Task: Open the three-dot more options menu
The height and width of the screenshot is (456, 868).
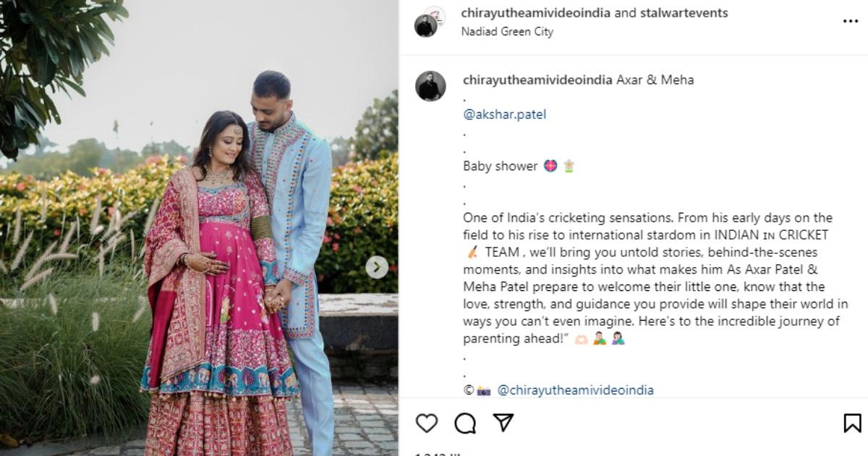Action: click(851, 22)
